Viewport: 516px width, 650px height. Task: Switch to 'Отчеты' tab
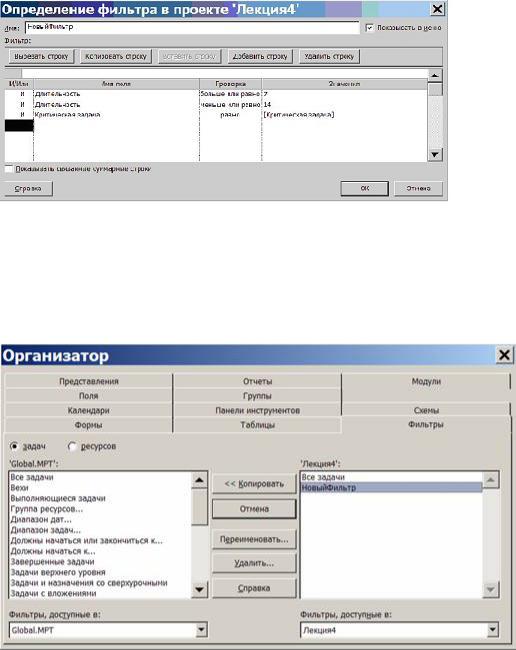[x=257, y=381]
